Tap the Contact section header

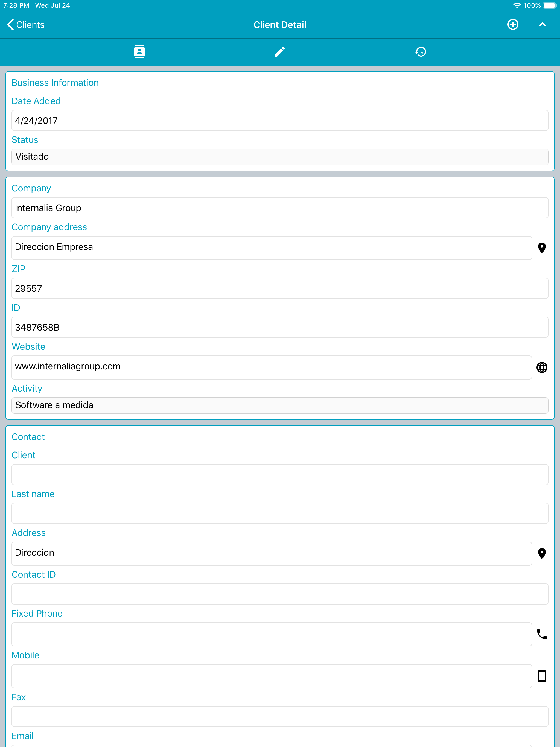pos(28,437)
